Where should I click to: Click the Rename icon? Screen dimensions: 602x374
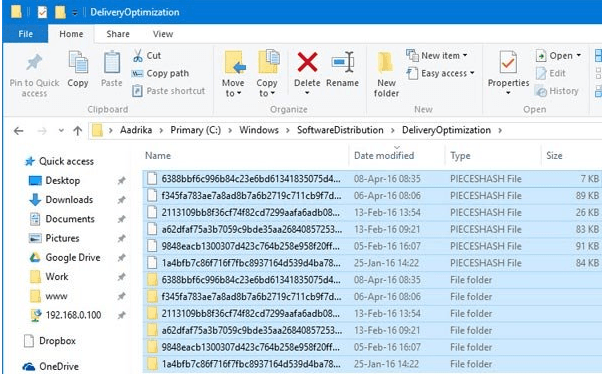[342, 62]
